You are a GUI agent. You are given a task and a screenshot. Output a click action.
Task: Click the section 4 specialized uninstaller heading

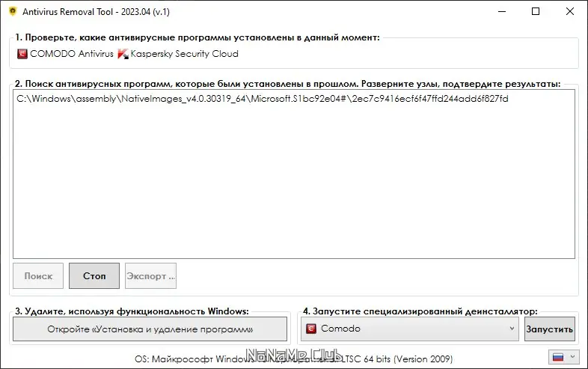pos(420,311)
